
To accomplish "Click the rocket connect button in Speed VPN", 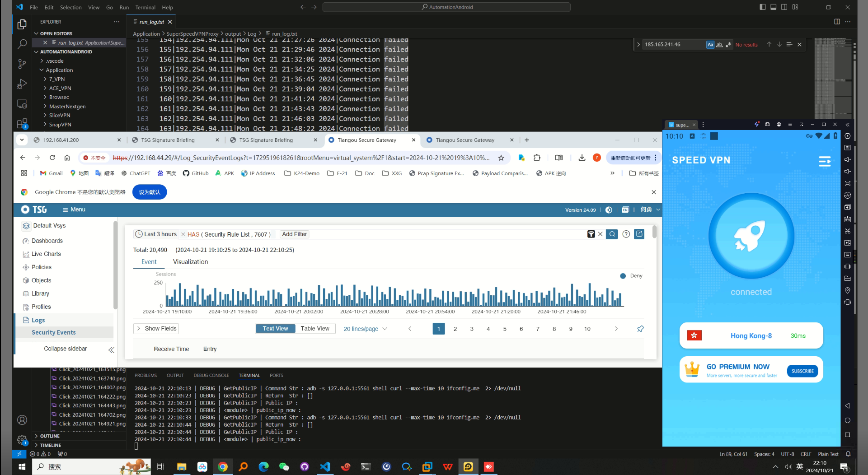I will [x=751, y=236].
